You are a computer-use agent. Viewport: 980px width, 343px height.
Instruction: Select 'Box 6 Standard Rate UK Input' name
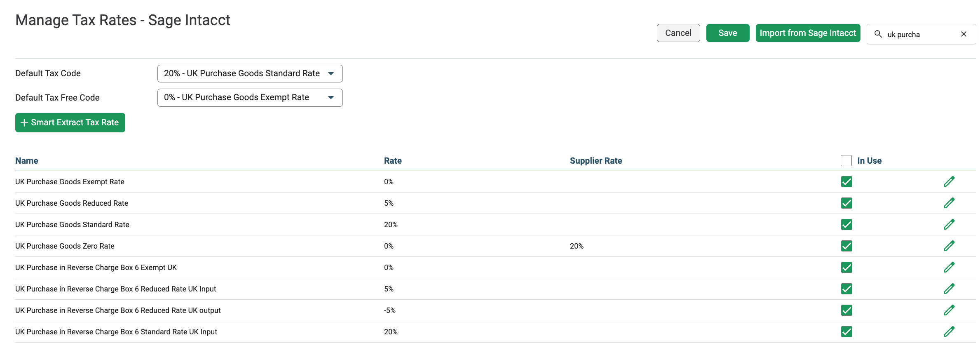pos(116,332)
